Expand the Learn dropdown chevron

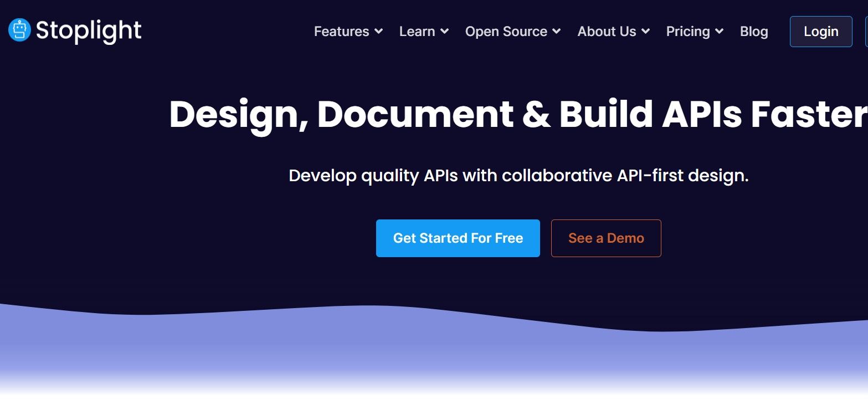click(444, 32)
